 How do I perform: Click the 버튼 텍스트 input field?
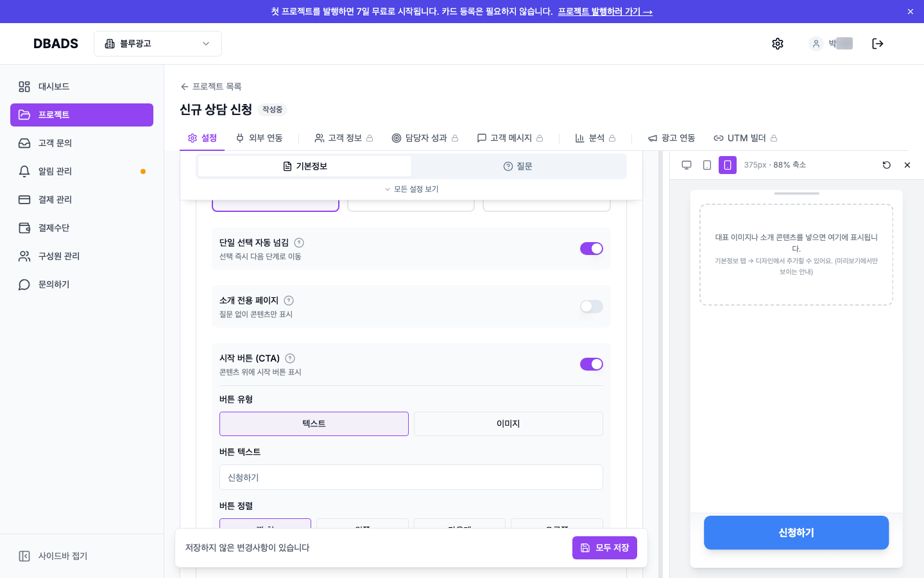[x=411, y=477]
